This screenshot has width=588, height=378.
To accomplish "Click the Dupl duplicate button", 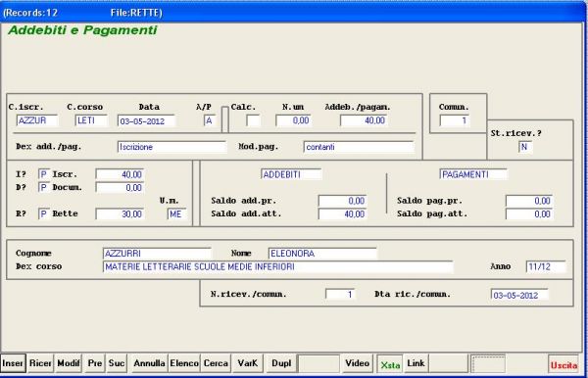I will [281, 363].
